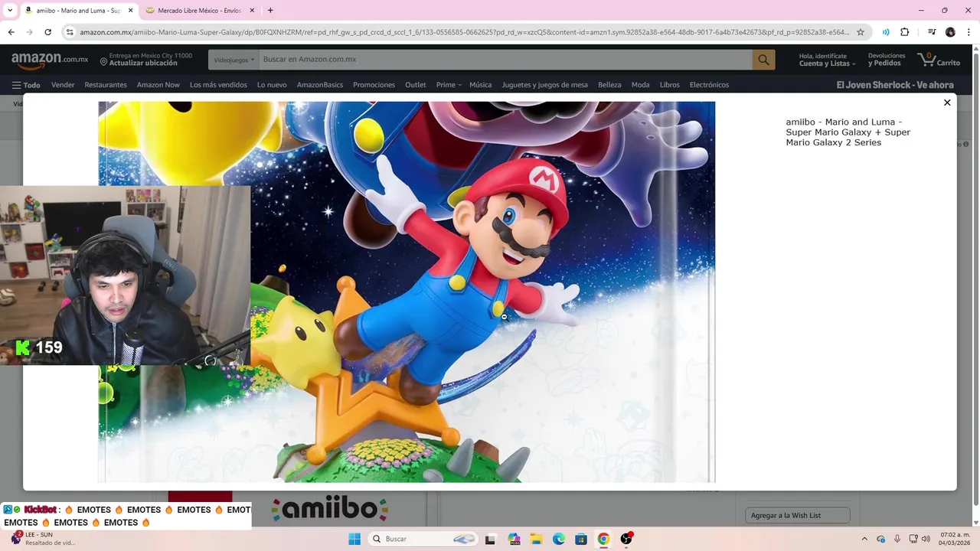Open Chrome's three-dot menu
This screenshot has width=980, height=551.
tap(969, 32)
